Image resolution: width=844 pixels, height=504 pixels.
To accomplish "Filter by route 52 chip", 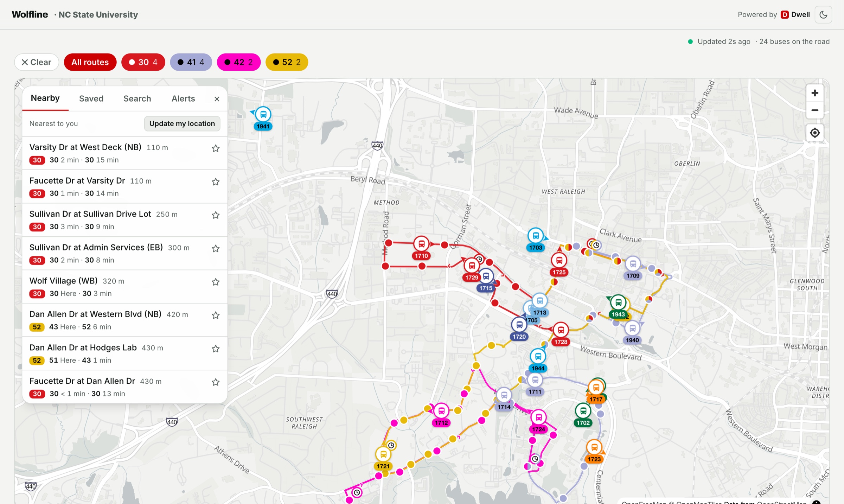I will coord(287,62).
